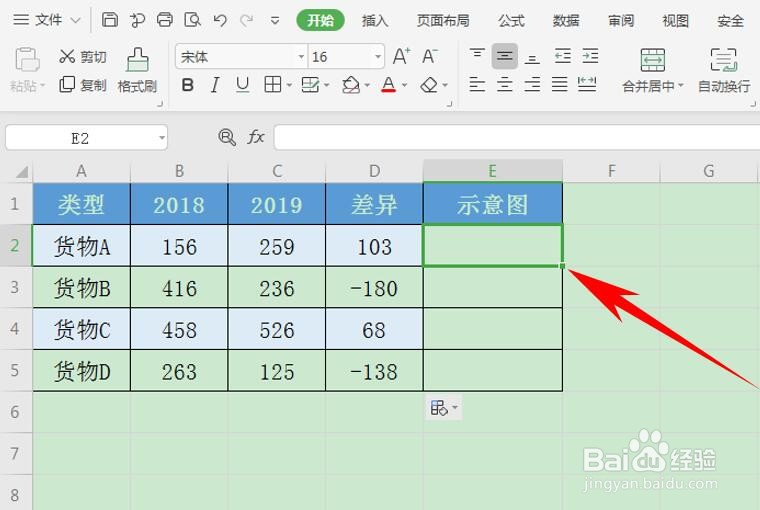760x510 pixels.
Task: Select the 格式刷 Format Painter brush
Action: click(x=138, y=60)
